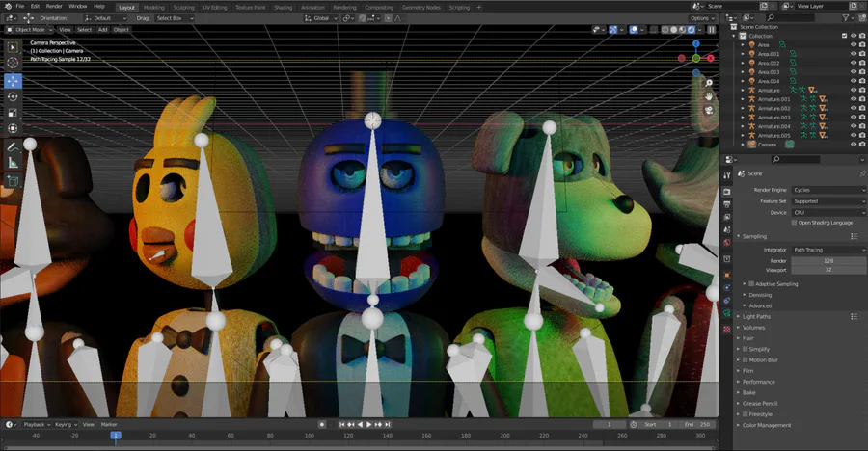The image size is (868, 451).
Task: Open the Render menu
Action: tap(54, 6)
